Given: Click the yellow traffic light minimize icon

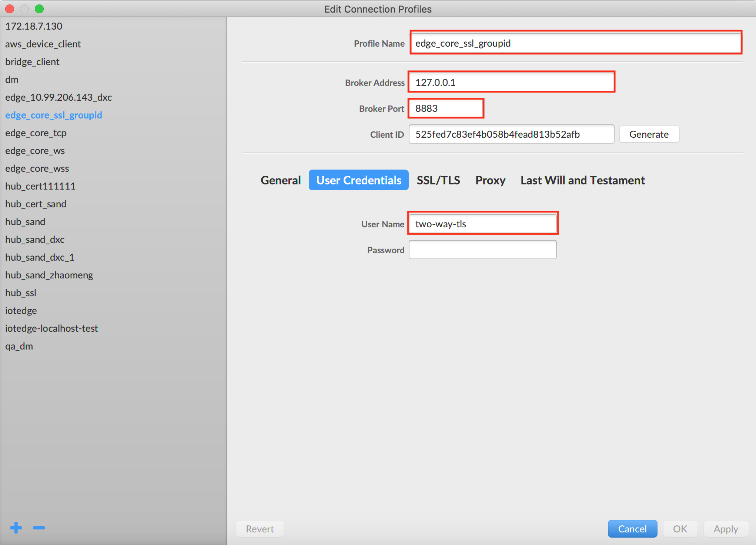Looking at the screenshot, I should (x=24, y=9).
